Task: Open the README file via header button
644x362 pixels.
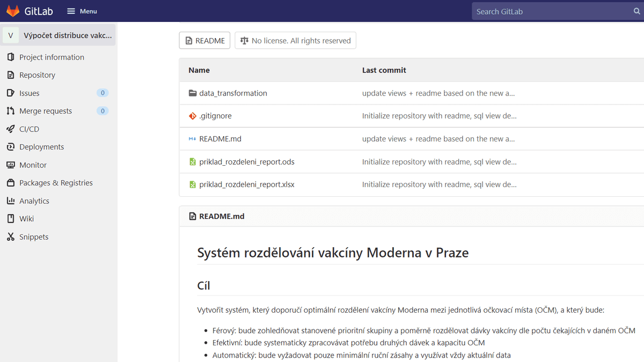Action: [204, 40]
